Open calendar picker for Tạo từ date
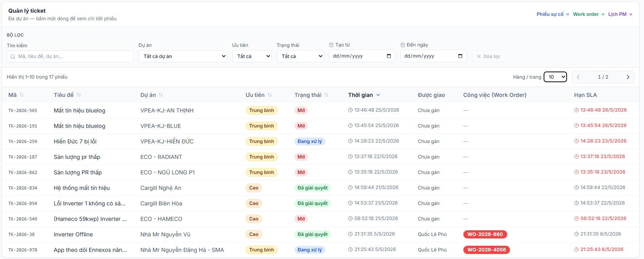 click(389, 56)
